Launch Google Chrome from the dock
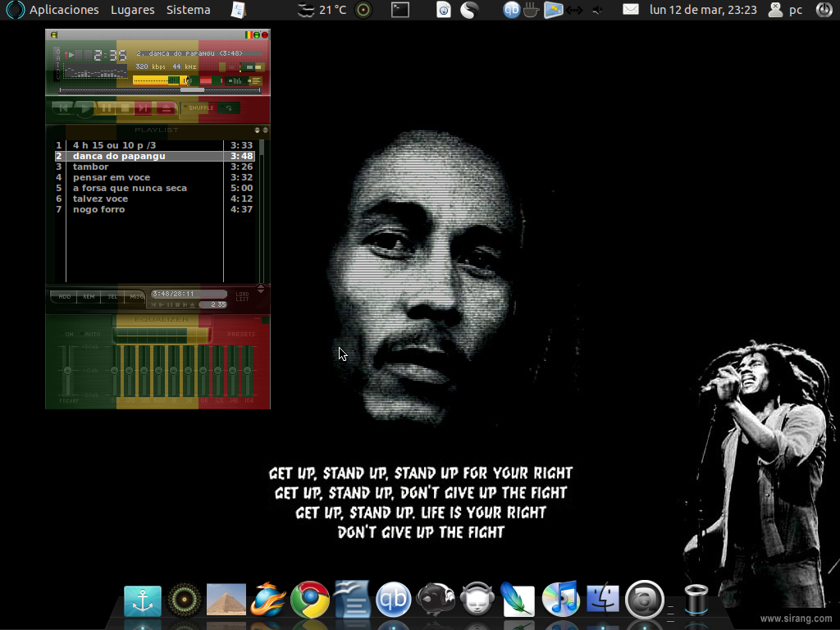The width and height of the screenshot is (840, 630). click(x=310, y=600)
